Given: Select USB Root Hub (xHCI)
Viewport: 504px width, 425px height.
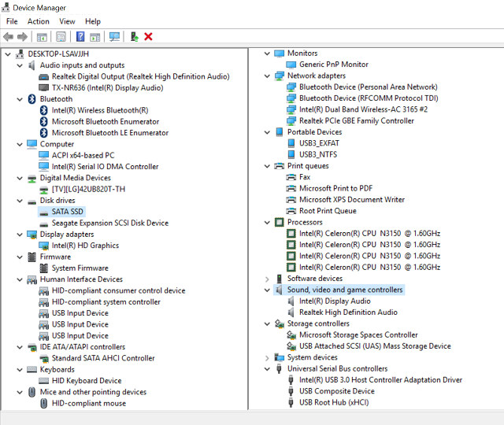Looking at the screenshot, I should (334, 402).
